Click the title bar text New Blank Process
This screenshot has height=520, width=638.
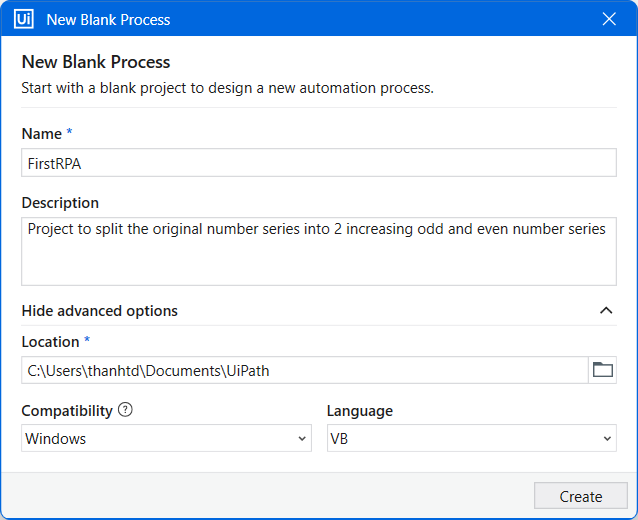[108, 20]
